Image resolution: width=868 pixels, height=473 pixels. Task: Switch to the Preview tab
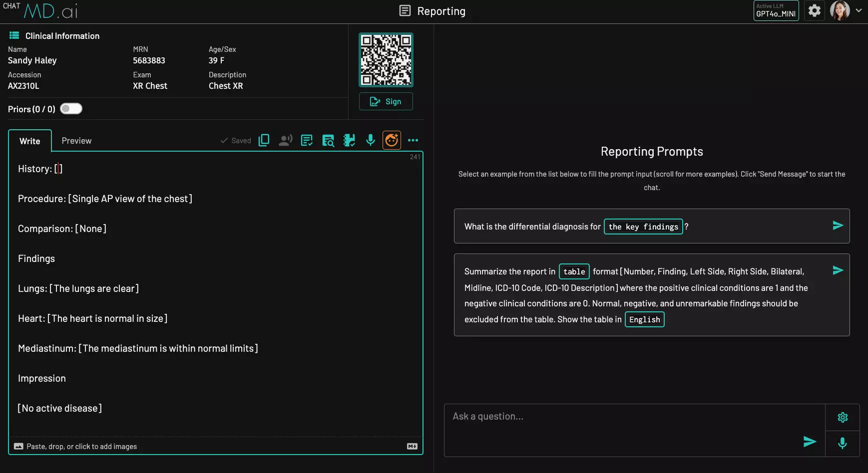point(76,141)
